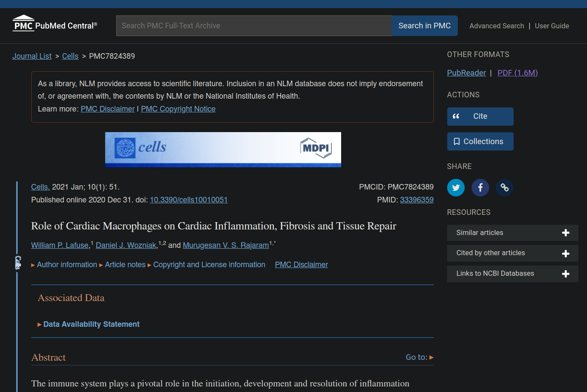Open the Cite action

click(x=480, y=116)
